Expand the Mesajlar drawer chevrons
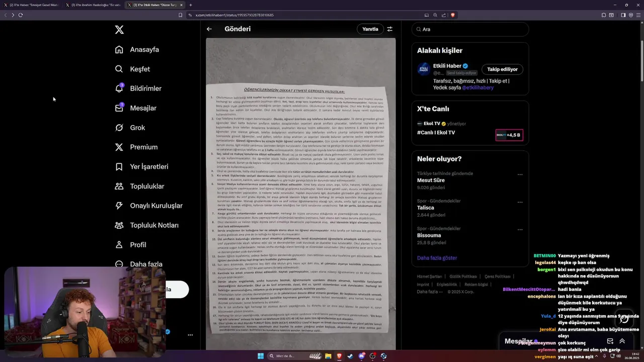Viewport: 644px width, 362px height. click(622, 341)
